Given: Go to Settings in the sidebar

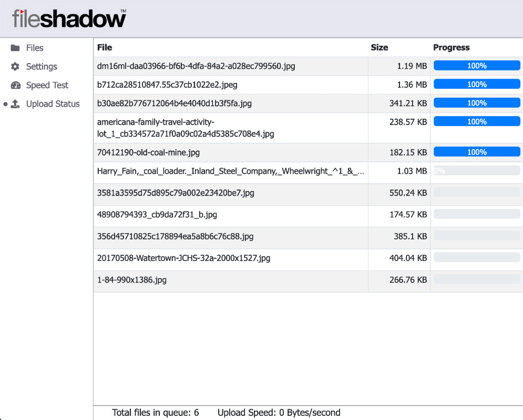Looking at the screenshot, I should click(42, 67).
